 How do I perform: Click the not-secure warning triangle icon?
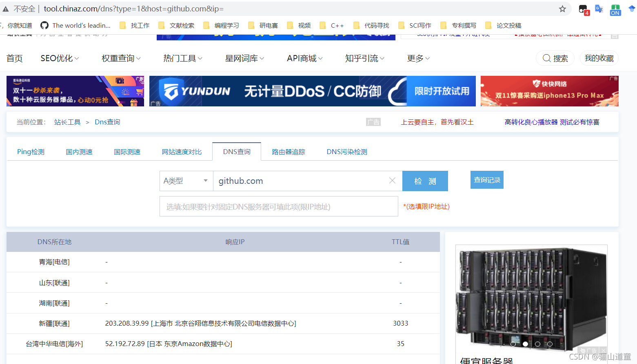point(6,9)
